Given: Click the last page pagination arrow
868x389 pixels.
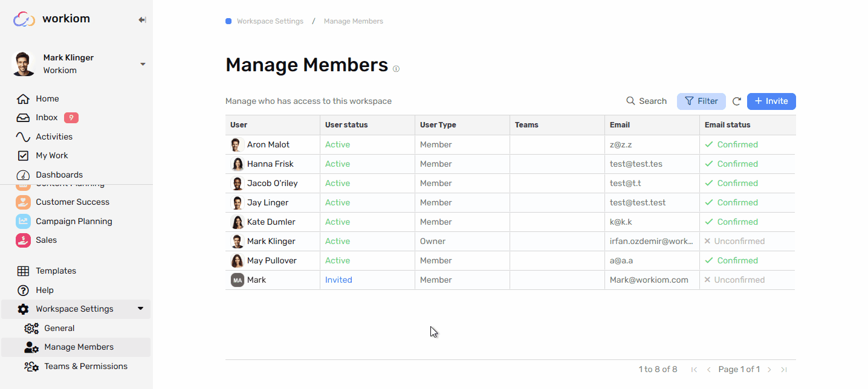Looking at the screenshot, I should coord(784,369).
